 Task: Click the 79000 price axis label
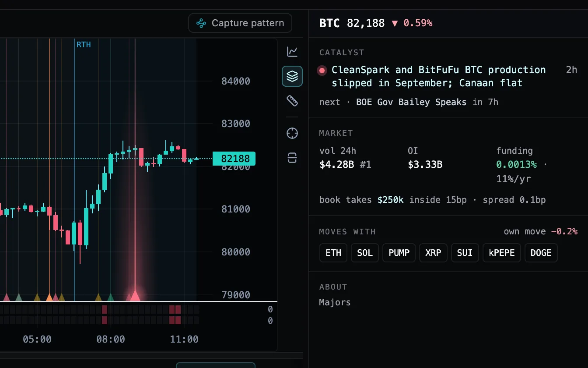[x=236, y=295]
